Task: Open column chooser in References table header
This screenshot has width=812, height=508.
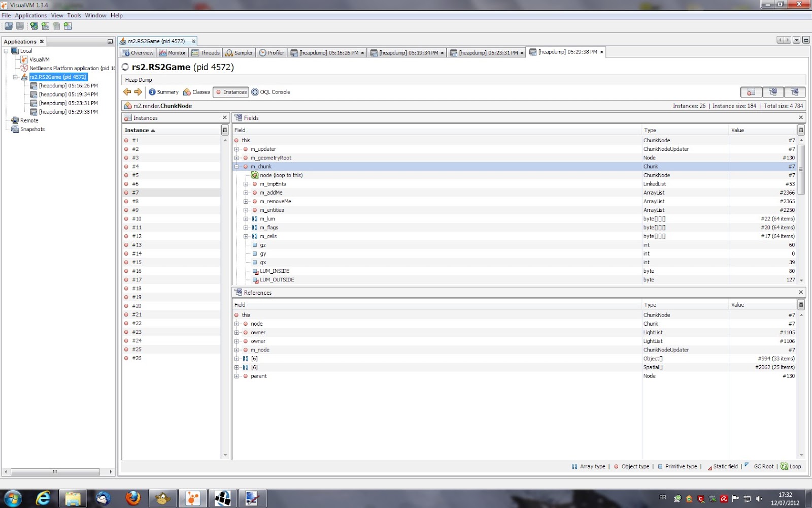Action: 801,305
